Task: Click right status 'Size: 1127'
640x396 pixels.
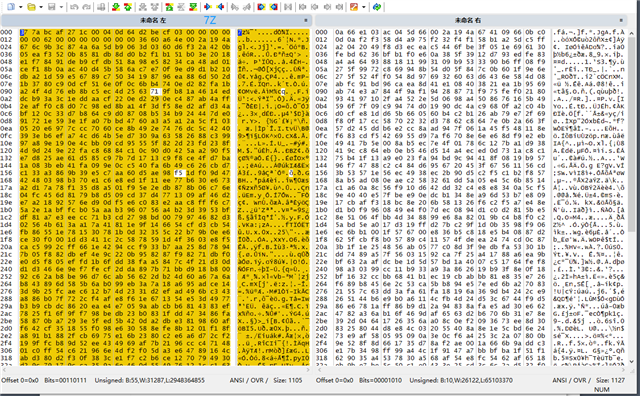Action: click(610, 380)
